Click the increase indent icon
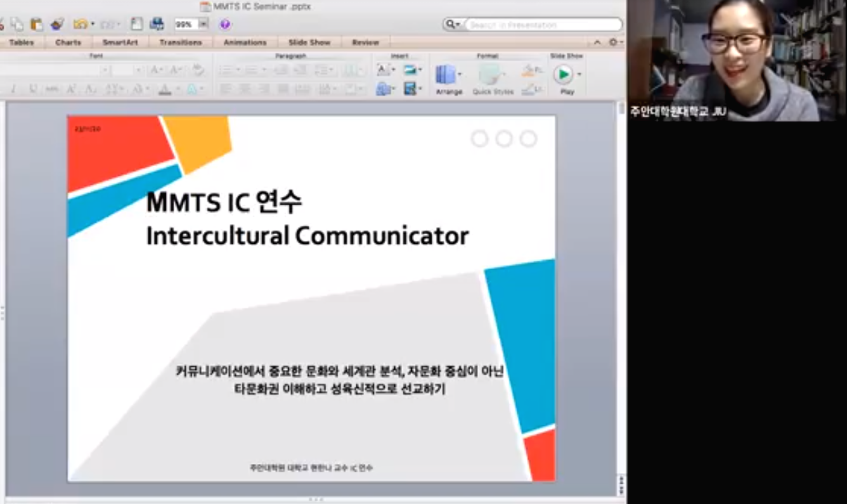Image resolution: width=847 pixels, height=504 pixels. pyautogui.click(x=301, y=70)
